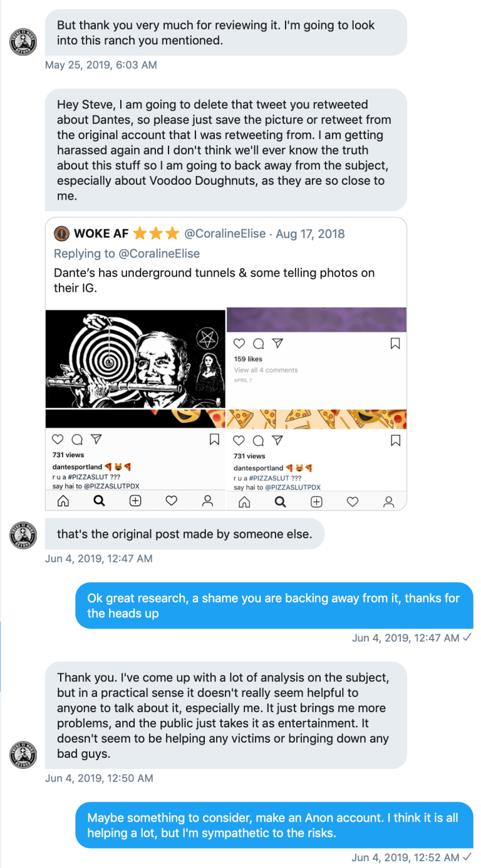The height and width of the screenshot is (868, 481).
Task: Click the 'View all 4 comments' text
Action: [x=266, y=370]
